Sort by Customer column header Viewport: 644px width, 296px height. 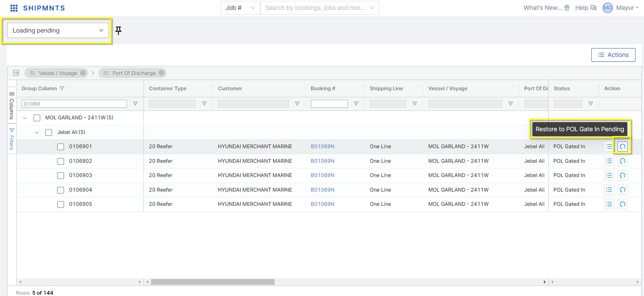pos(230,88)
